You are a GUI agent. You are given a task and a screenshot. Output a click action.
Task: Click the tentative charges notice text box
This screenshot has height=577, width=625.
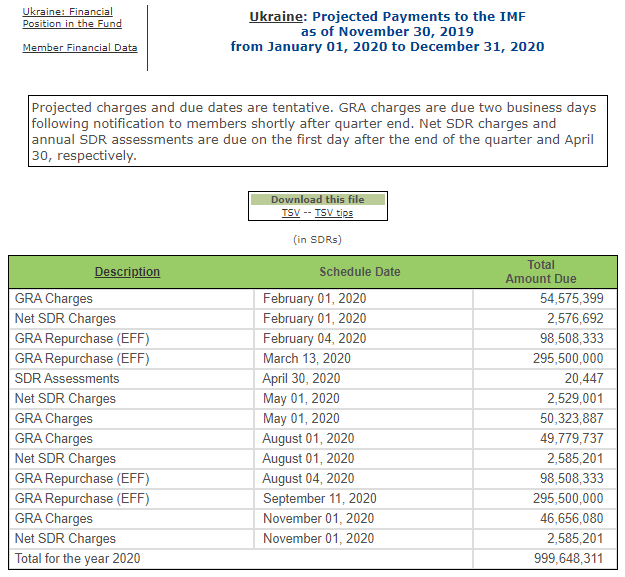tap(316, 131)
